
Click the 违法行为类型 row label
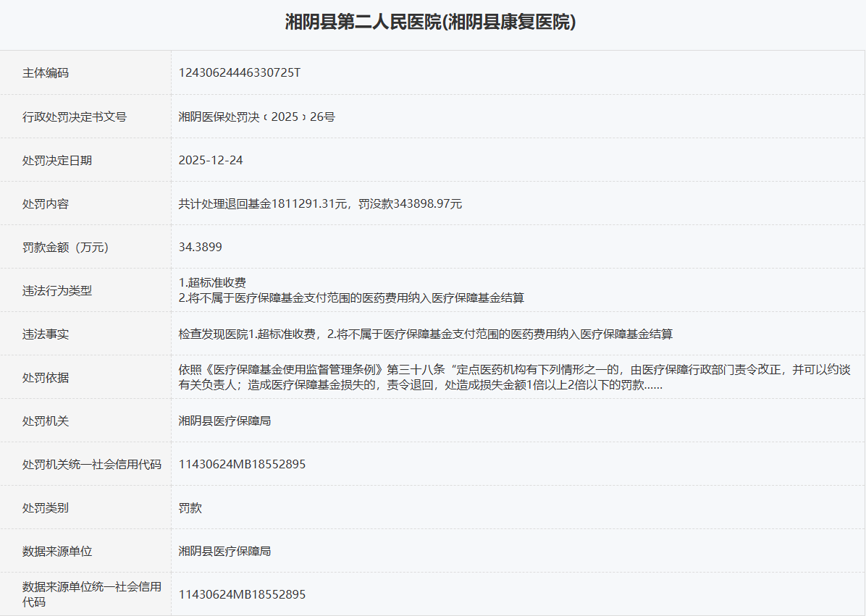pos(57,291)
